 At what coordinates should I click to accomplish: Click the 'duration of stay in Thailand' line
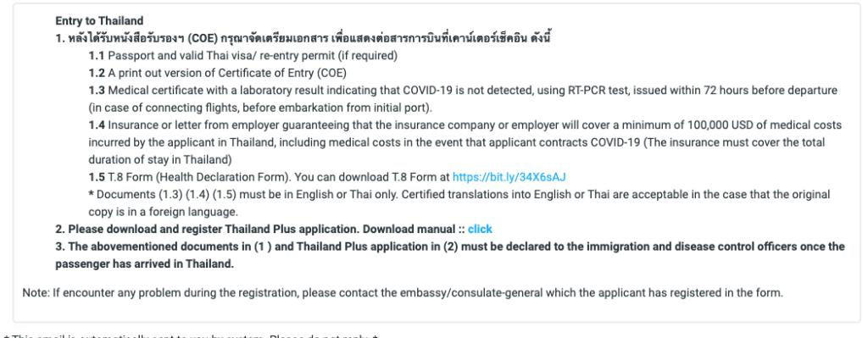[160, 160]
